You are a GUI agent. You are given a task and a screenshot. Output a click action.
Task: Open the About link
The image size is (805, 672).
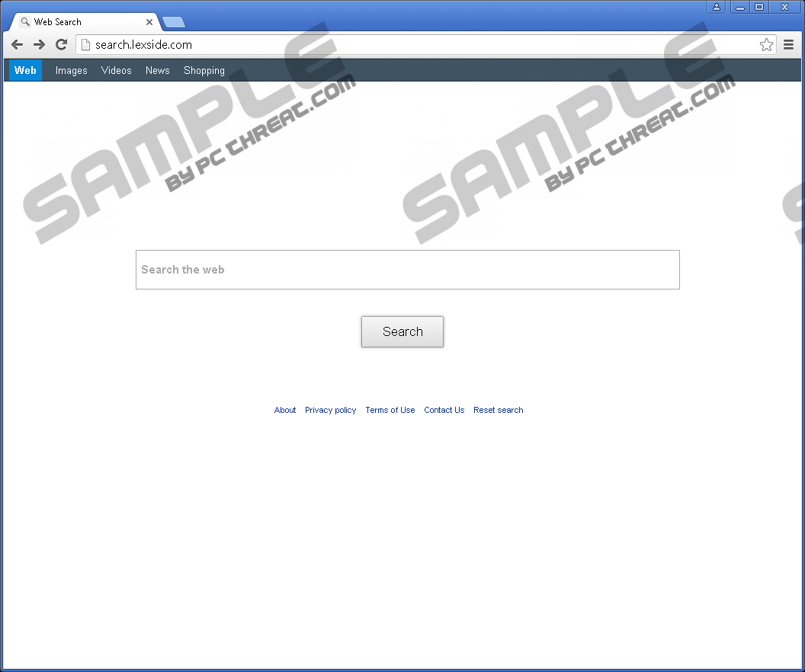(285, 410)
